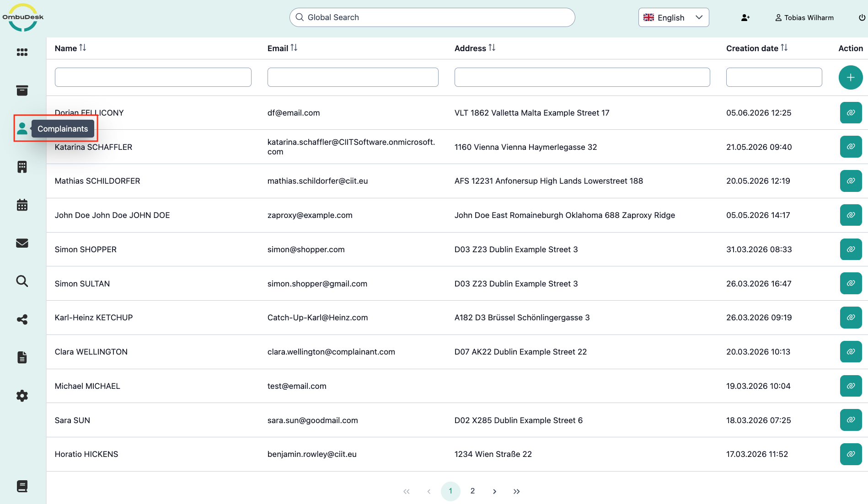Screen dimensions: 868x504
Task: Open link action for Karl-Heinz KETCHUP row
Action: coord(851,318)
